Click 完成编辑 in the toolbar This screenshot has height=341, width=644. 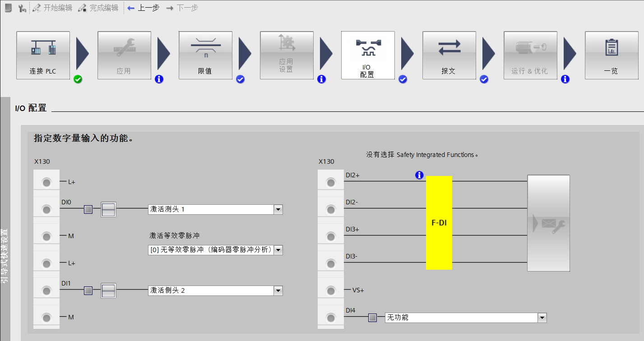pyautogui.click(x=99, y=7)
